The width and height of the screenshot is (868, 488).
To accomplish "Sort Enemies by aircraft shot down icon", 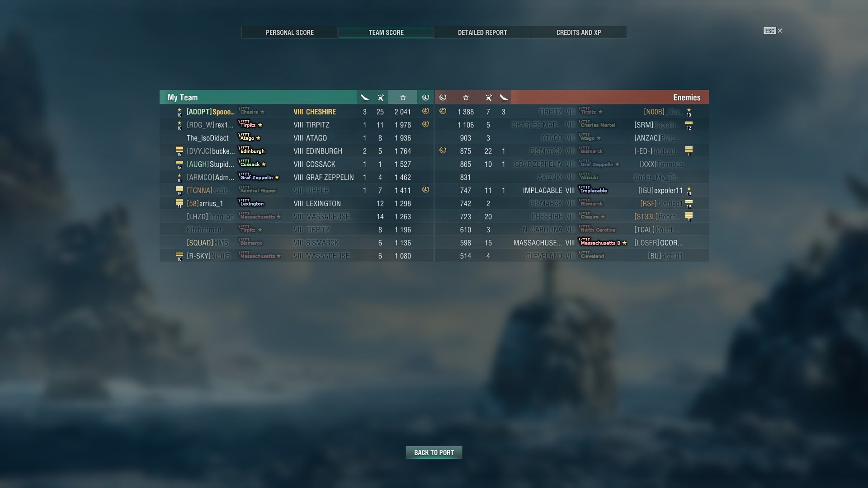I will pyautogui.click(x=488, y=98).
